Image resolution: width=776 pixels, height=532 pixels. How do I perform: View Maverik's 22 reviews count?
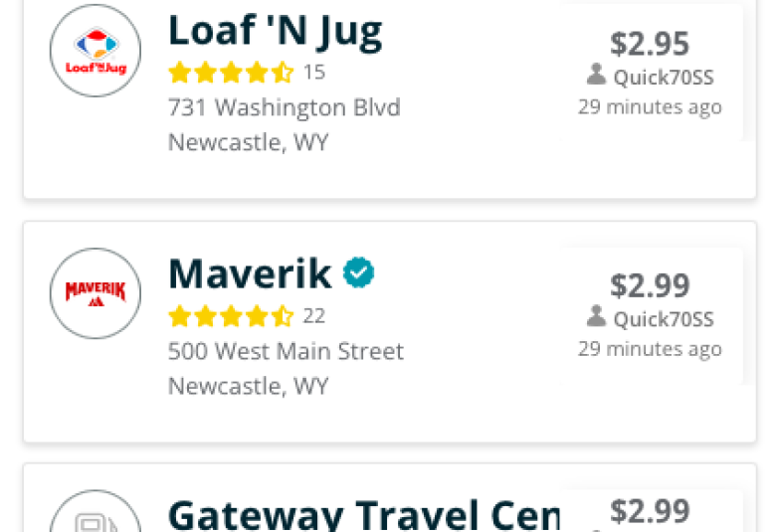(314, 316)
